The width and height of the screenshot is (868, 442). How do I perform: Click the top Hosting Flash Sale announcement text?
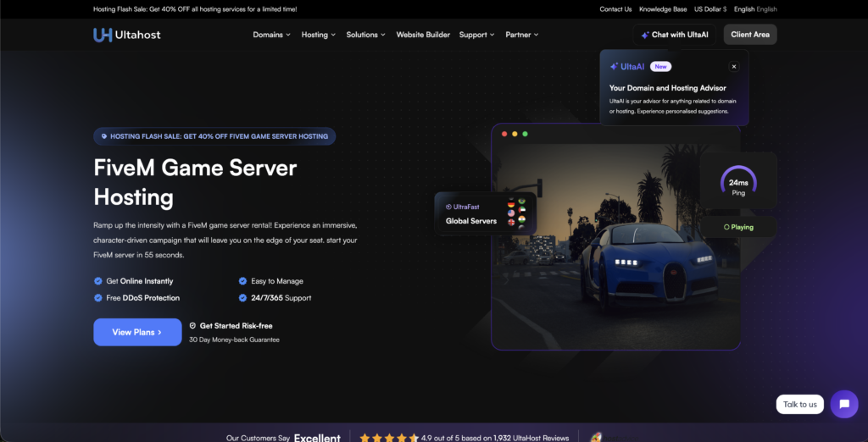[x=195, y=8]
